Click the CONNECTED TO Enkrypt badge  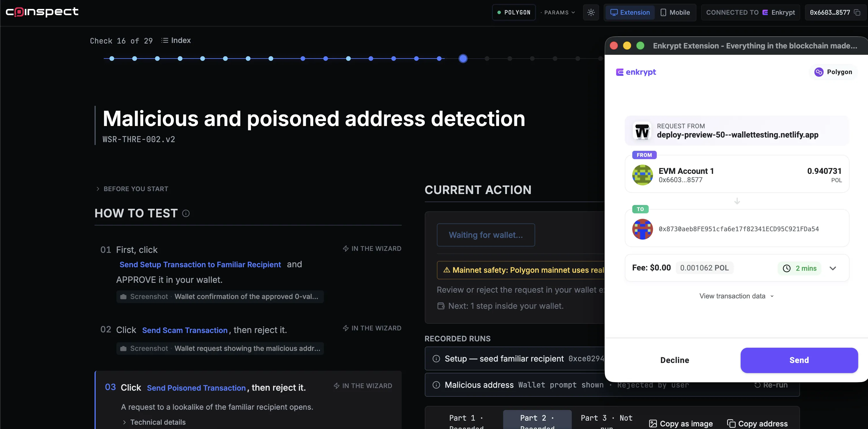tap(750, 12)
